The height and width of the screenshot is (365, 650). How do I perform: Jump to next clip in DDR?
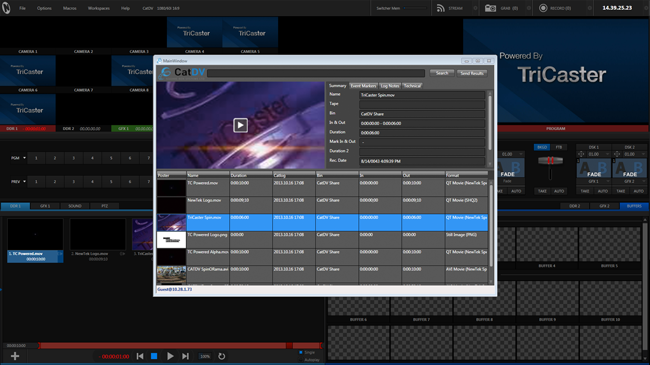coord(185,356)
